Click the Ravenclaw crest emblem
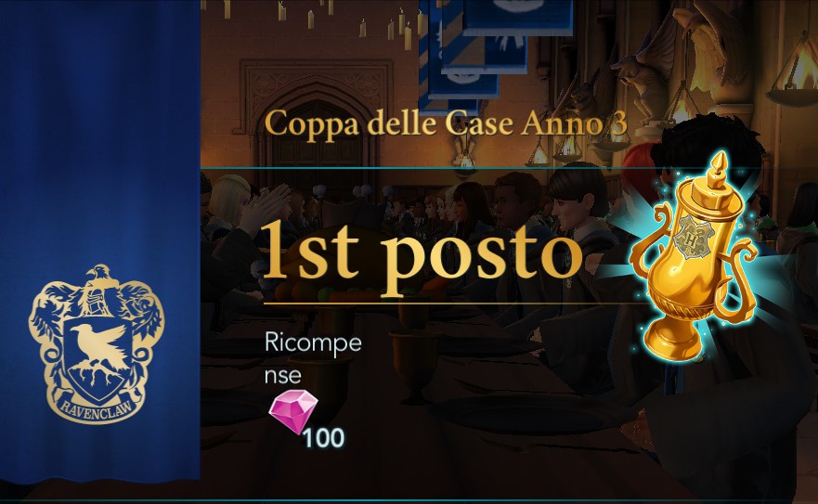This screenshot has width=818, height=504. click(97, 343)
